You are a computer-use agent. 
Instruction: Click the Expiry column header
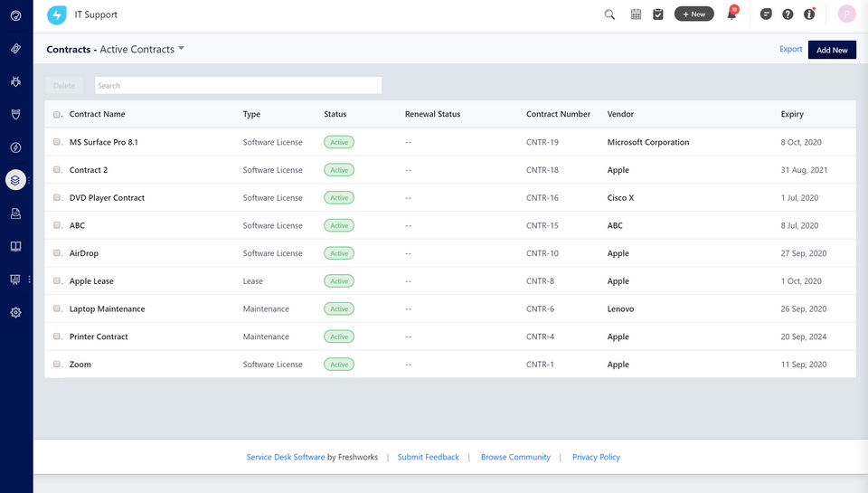[792, 114]
